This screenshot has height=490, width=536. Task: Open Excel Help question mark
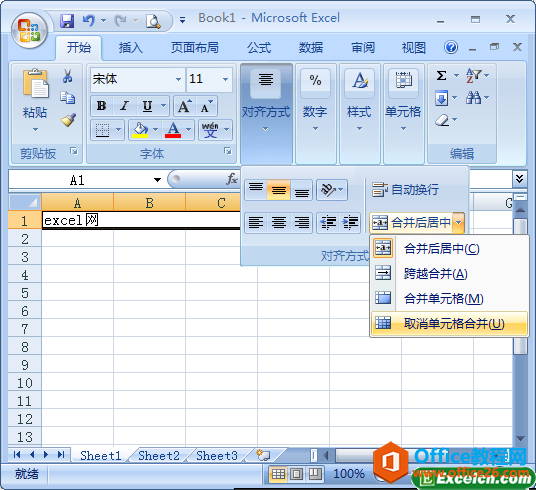click(451, 47)
